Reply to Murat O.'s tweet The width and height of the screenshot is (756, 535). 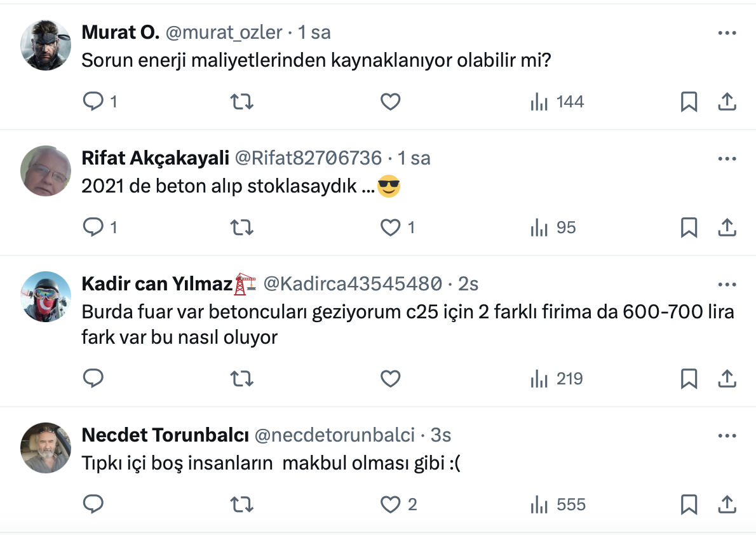(x=93, y=102)
